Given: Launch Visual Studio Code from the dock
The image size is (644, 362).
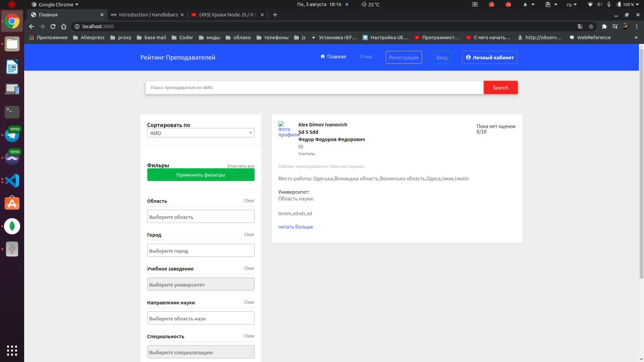Looking at the screenshot, I should 12,180.
